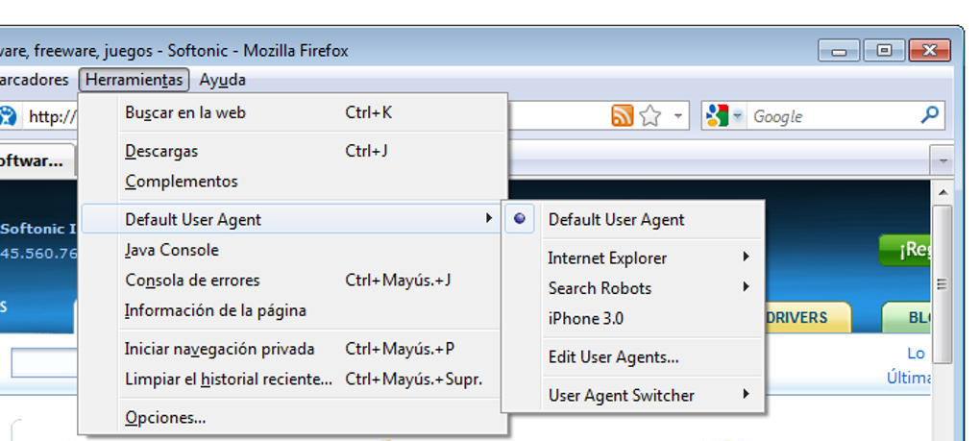Open Edit User Agents dialog
The image size is (980, 441).
point(613,356)
